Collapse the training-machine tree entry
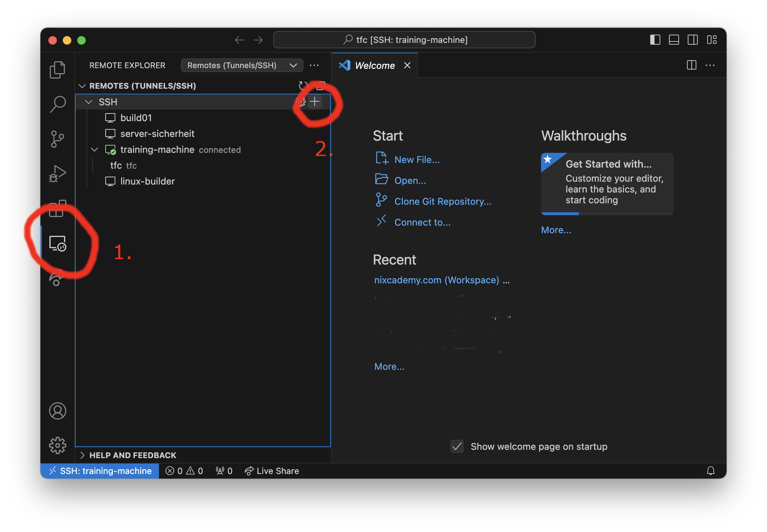This screenshot has width=767, height=532. point(94,149)
